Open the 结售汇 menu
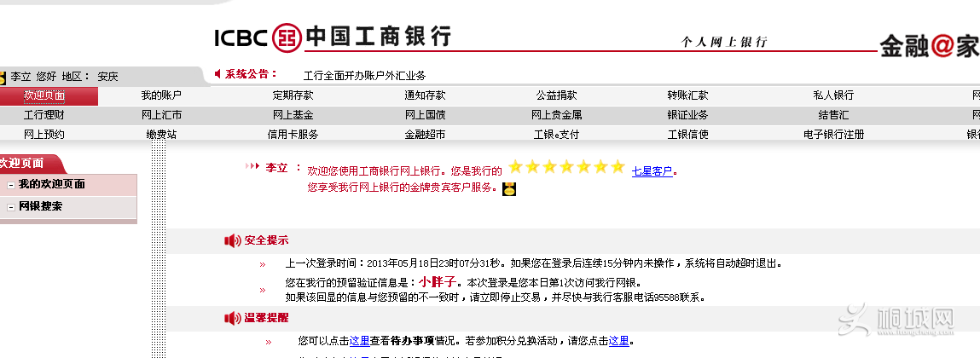The height and width of the screenshot is (358, 980). click(834, 115)
